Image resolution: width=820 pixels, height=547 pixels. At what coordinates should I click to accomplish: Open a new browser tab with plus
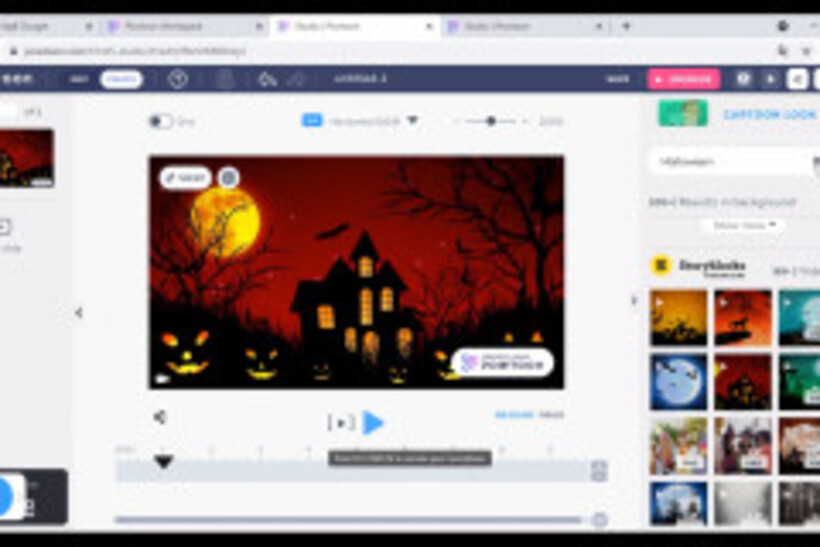point(626,26)
